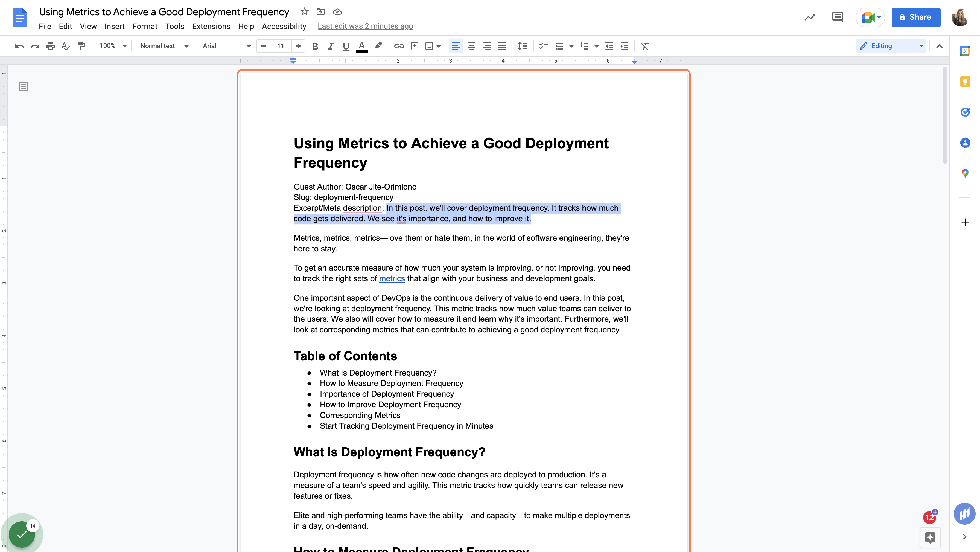Toggle bulleted list formatting
The height and width of the screenshot is (552, 980).
point(559,46)
